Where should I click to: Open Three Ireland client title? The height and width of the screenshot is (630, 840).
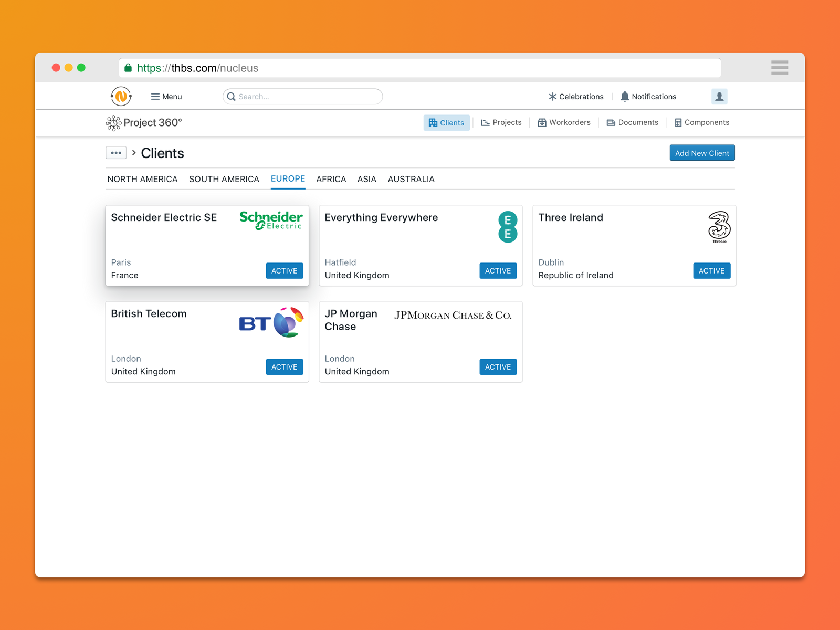point(571,217)
